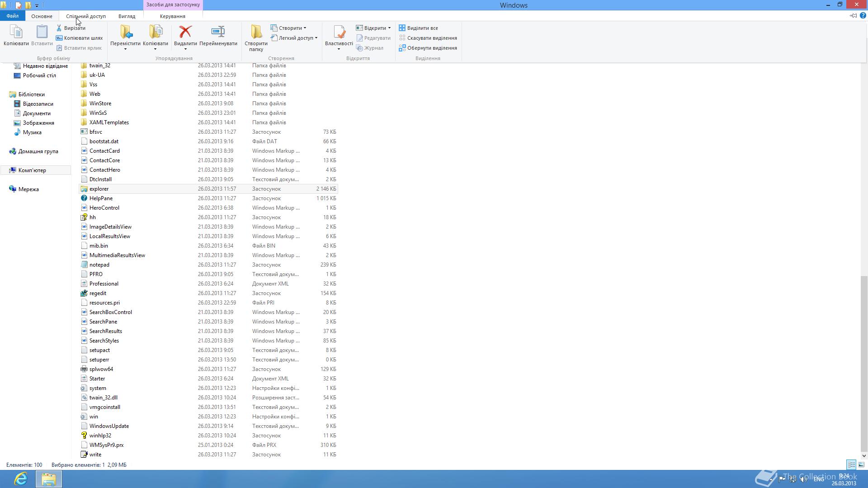Click the Вирізати scissors icon
868x488 pixels.
(59, 28)
